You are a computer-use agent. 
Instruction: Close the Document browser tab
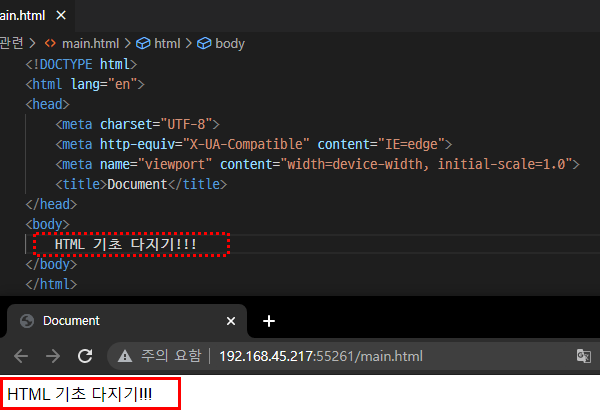pos(231,321)
